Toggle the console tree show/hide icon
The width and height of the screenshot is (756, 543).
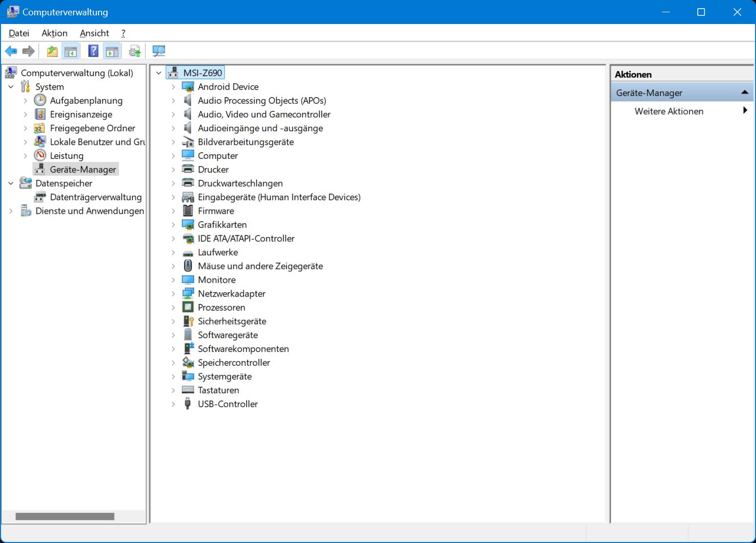pyautogui.click(x=70, y=51)
